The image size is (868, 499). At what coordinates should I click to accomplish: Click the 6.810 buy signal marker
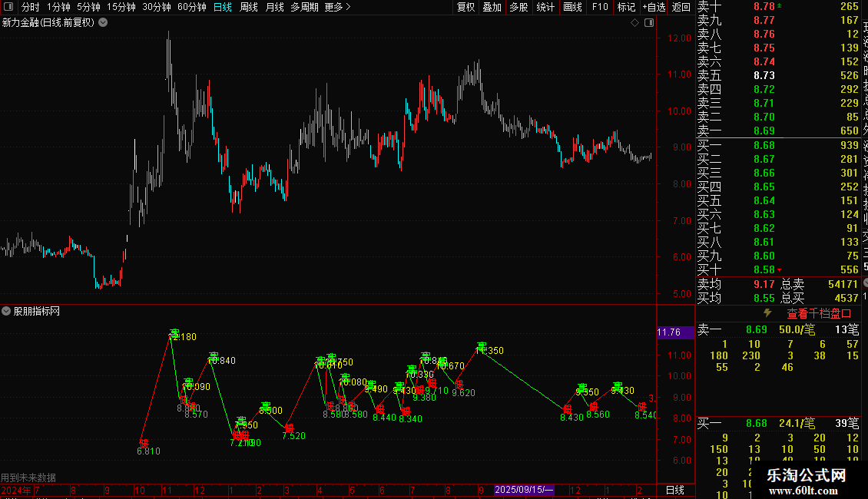point(144,443)
